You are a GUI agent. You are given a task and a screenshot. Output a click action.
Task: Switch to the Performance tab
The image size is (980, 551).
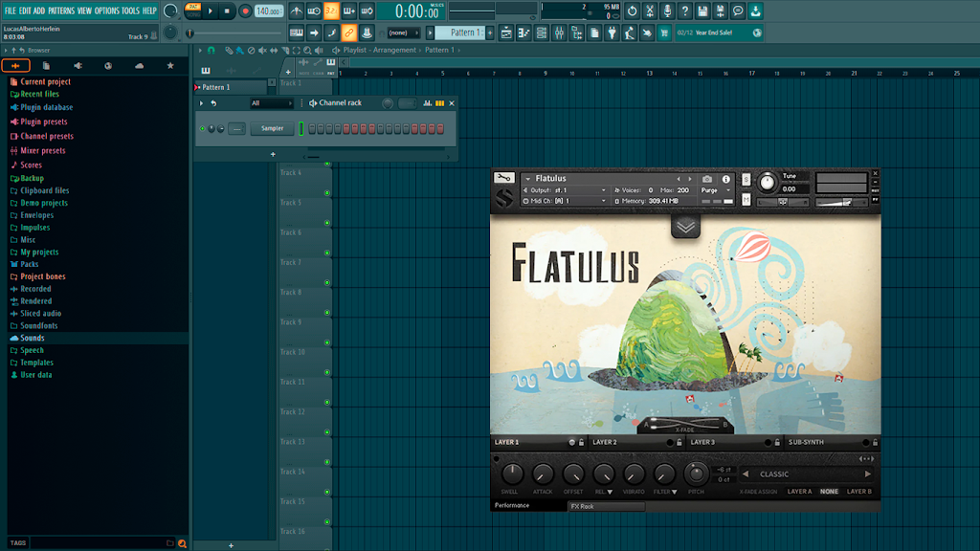coord(528,506)
